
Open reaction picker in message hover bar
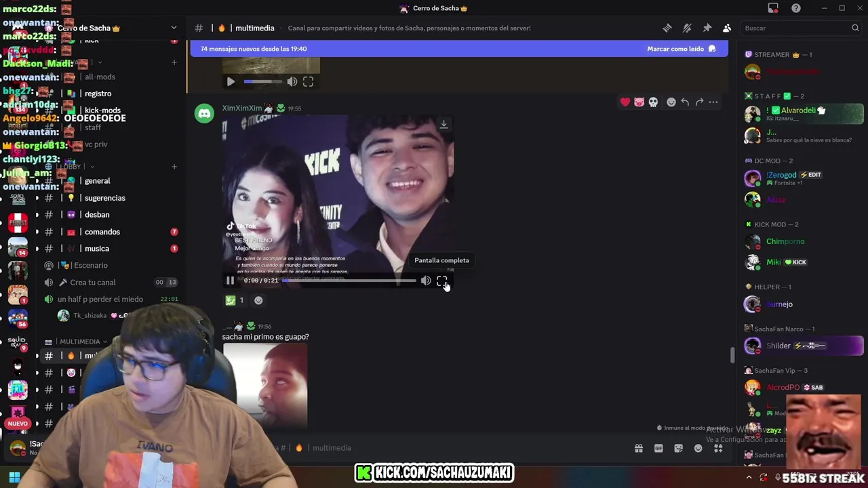(x=671, y=102)
